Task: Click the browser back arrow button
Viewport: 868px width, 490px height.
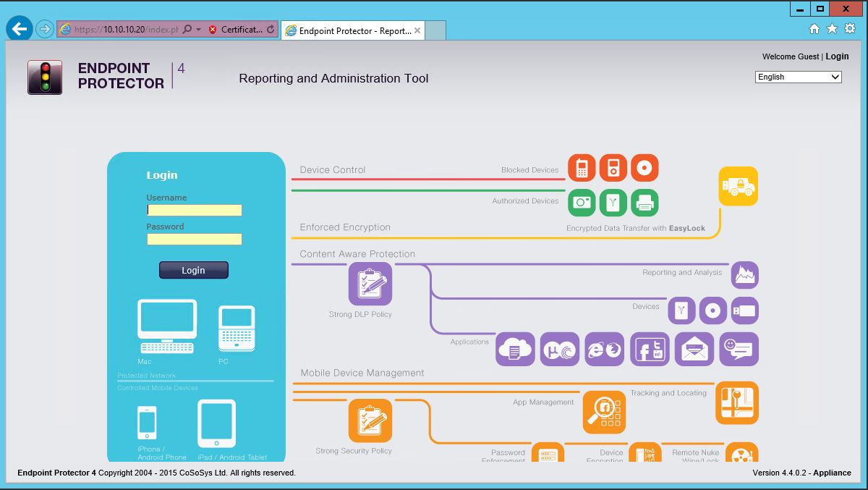Action: point(20,29)
